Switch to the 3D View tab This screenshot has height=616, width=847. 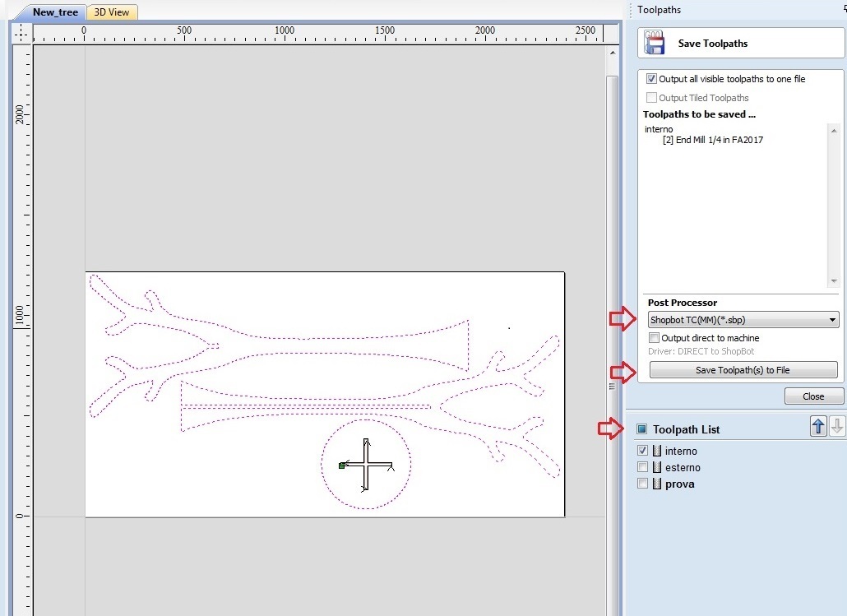click(x=112, y=12)
